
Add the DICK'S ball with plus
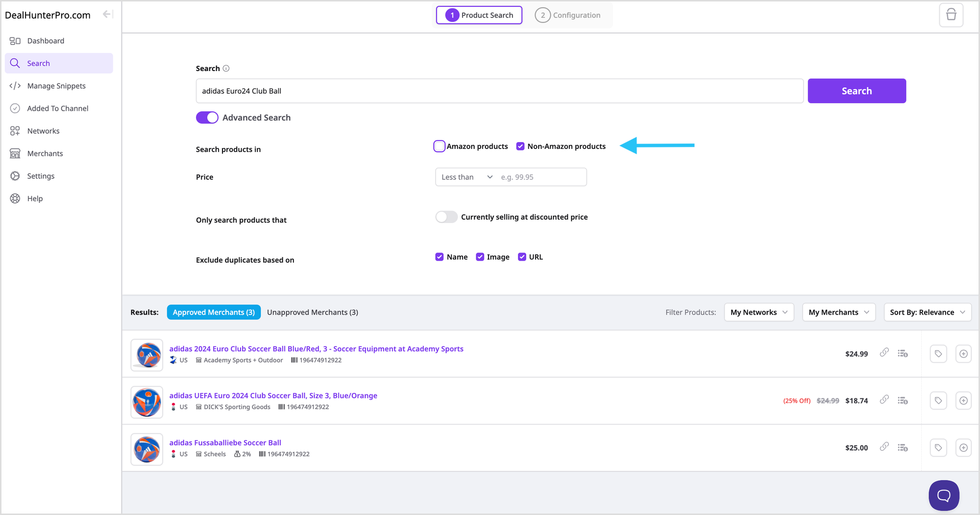point(963,401)
